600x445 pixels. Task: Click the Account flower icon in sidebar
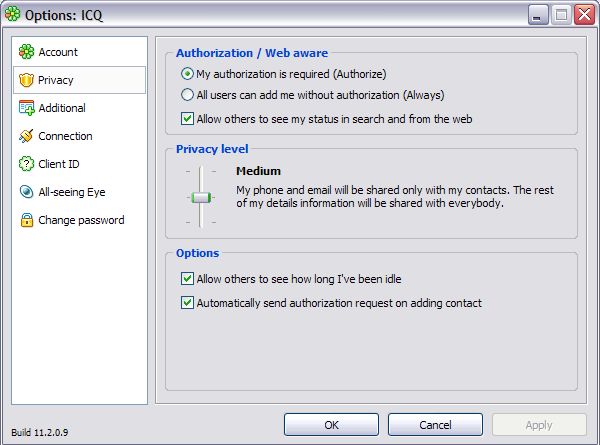(x=26, y=52)
